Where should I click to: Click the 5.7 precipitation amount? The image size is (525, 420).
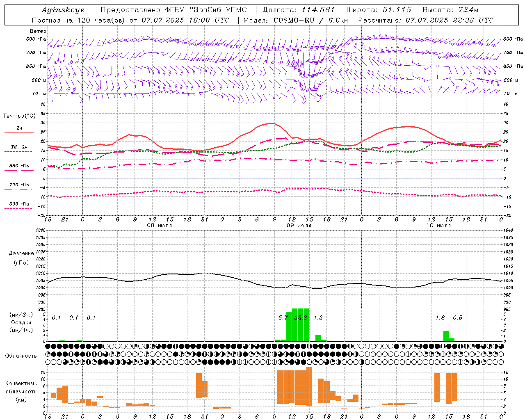[x=283, y=317]
